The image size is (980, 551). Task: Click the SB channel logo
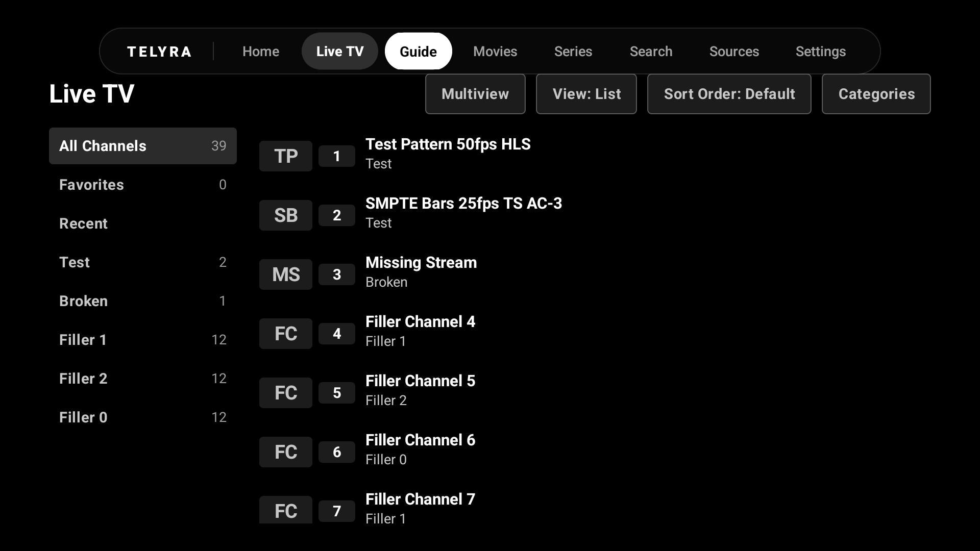pyautogui.click(x=286, y=215)
